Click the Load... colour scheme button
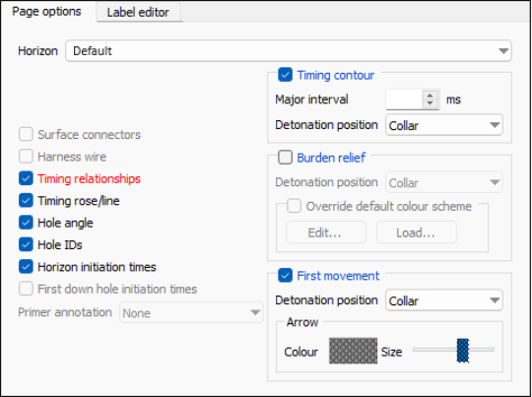532x397 pixels. click(417, 232)
